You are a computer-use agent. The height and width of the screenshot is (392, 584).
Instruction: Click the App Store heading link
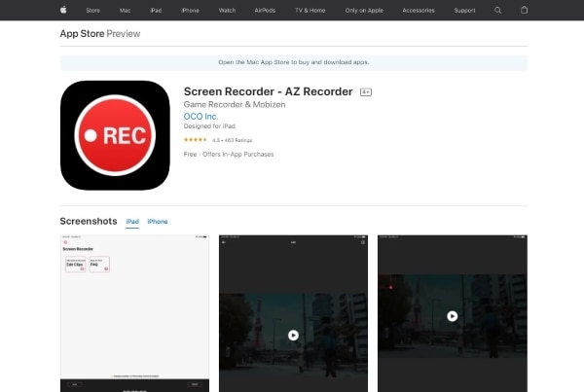[x=82, y=33]
